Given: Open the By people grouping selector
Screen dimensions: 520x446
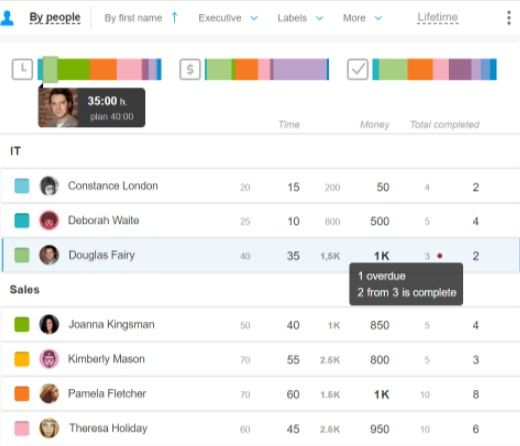Looking at the screenshot, I should pos(55,17).
